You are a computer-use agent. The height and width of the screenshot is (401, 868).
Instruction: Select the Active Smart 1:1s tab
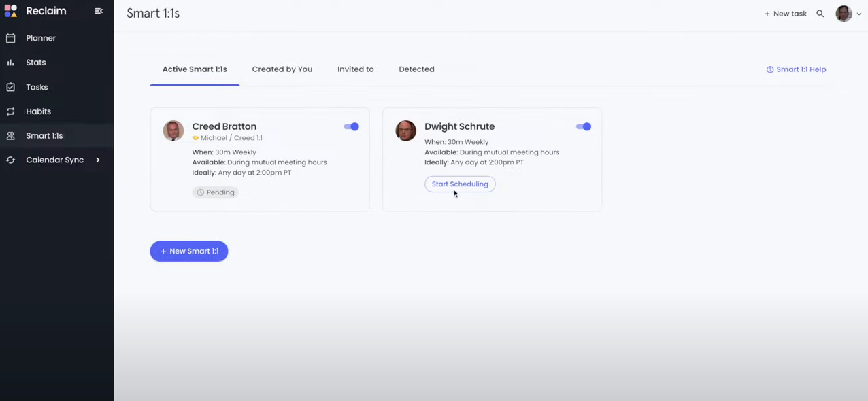pos(195,69)
